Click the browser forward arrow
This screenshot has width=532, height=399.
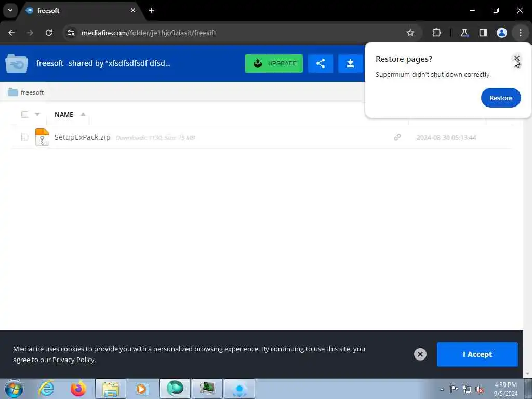30,33
